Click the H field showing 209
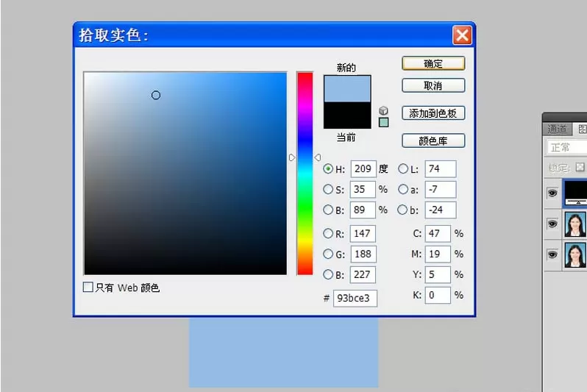Image resolution: width=587 pixels, height=392 pixels. click(363, 169)
